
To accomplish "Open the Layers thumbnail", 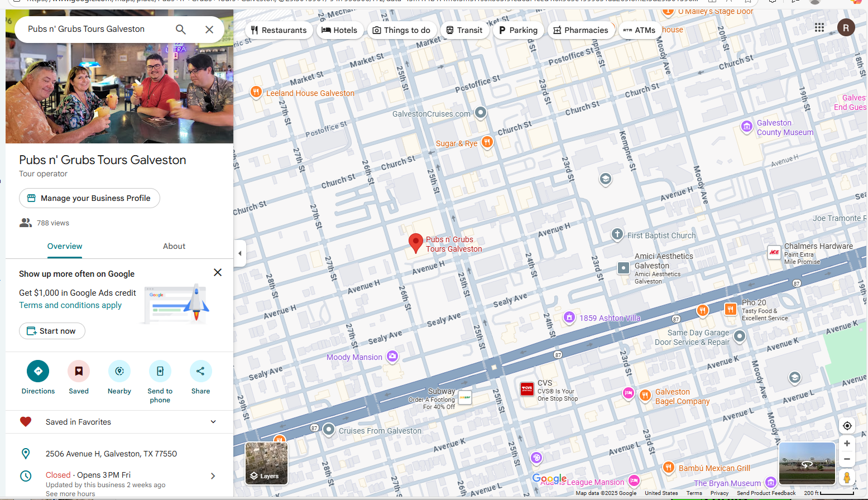I will [x=266, y=463].
